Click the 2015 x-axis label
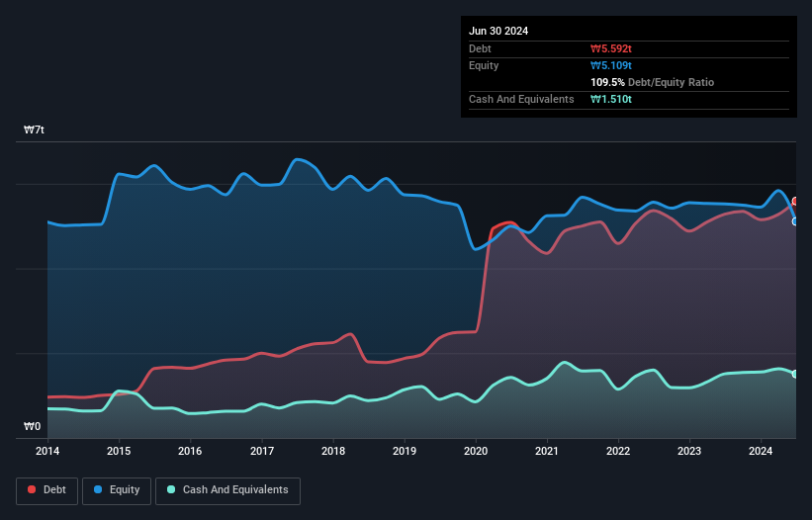 pyautogui.click(x=119, y=451)
